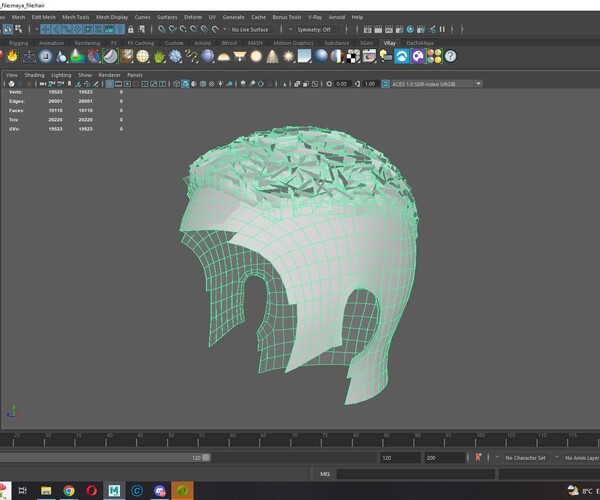Click the pause IPR render icon
The image size is (600, 500).
(x=442, y=29)
